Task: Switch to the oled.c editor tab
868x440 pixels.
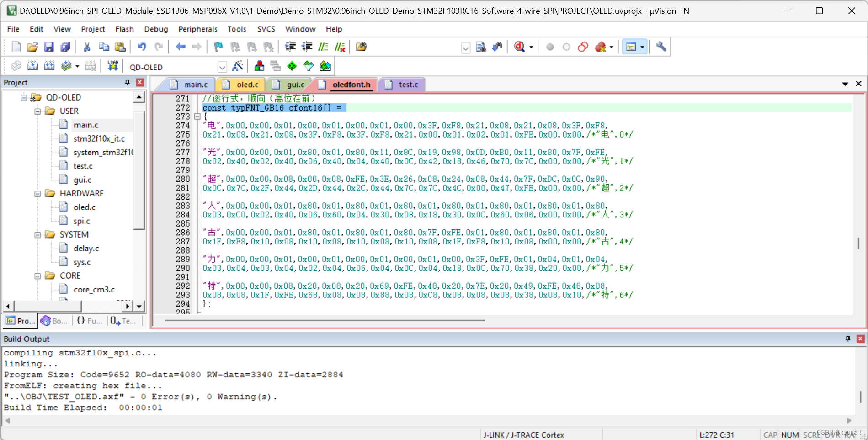Action: [241, 85]
